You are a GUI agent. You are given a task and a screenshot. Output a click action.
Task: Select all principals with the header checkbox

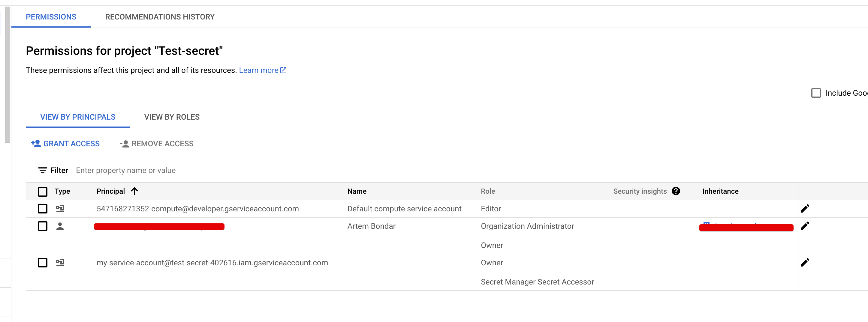42,191
